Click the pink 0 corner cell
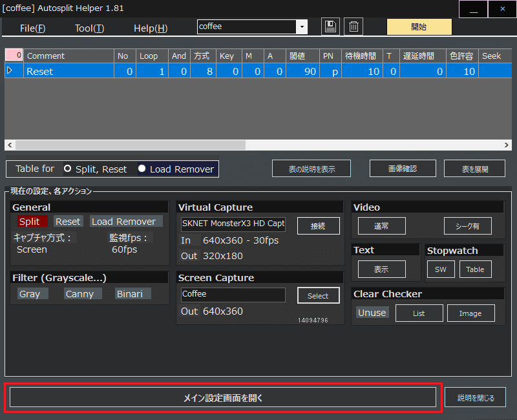This screenshot has height=420, width=517. pyautogui.click(x=14, y=56)
